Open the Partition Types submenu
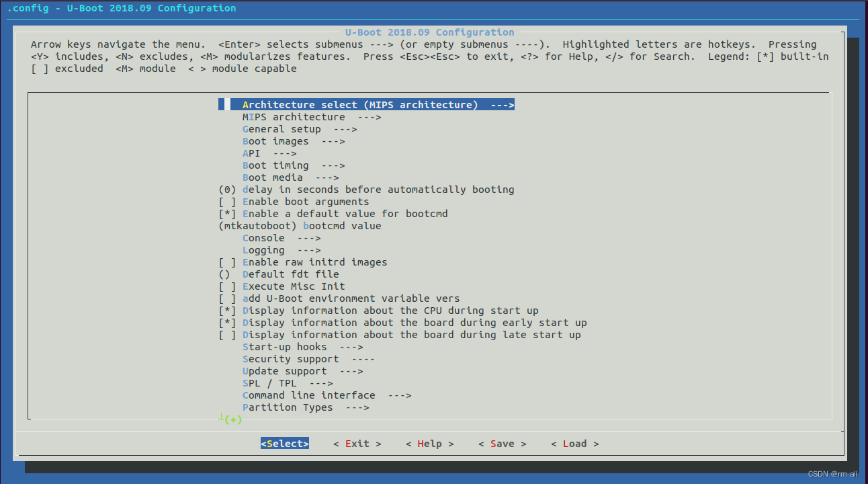 306,407
